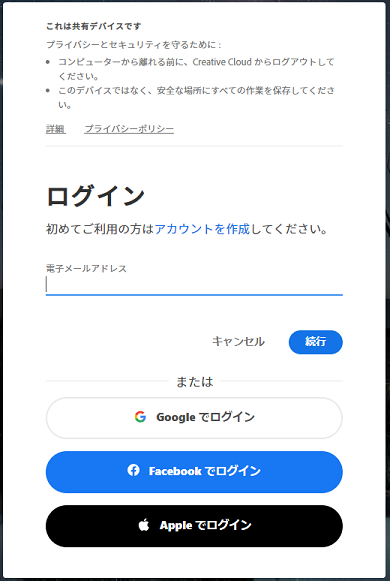Follow the アカウントを作成 link
The width and height of the screenshot is (390, 581).
[202, 229]
